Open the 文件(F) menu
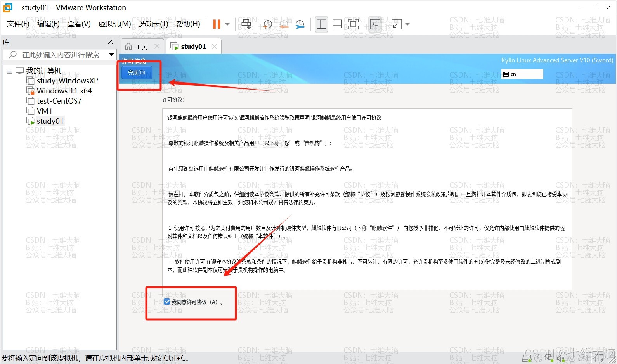The height and width of the screenshot is (364, 617). point(18,24)
